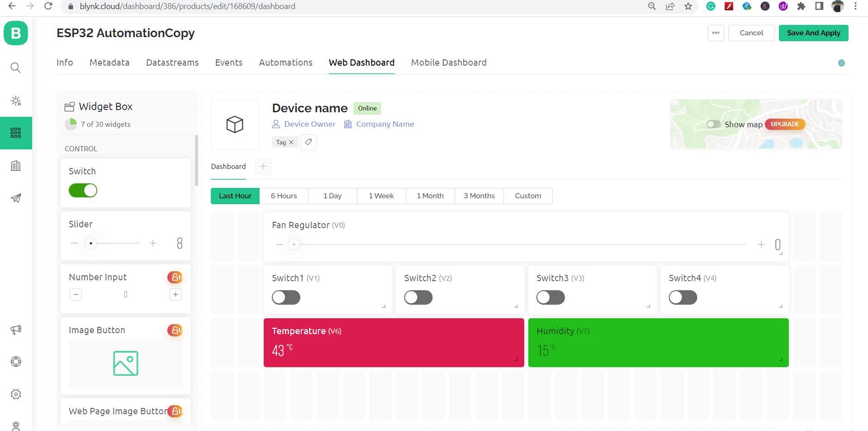Turn on Switch1 (V1)

[285, 297]
